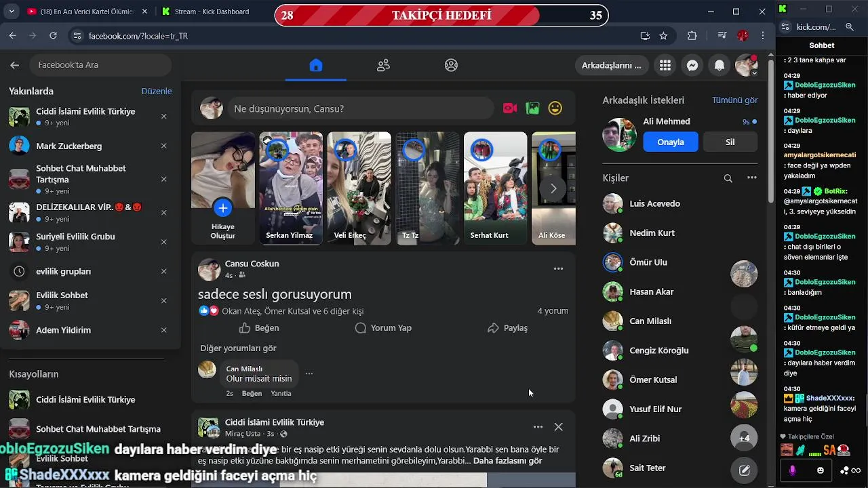The height and width of the screenshot is (488, 868).
Task: Add feeling emoji from composer icon
Action: 555,108
